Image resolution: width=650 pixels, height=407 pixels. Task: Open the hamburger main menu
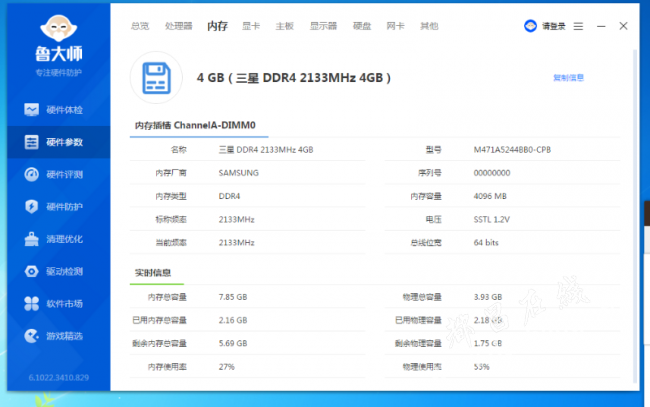578,26
